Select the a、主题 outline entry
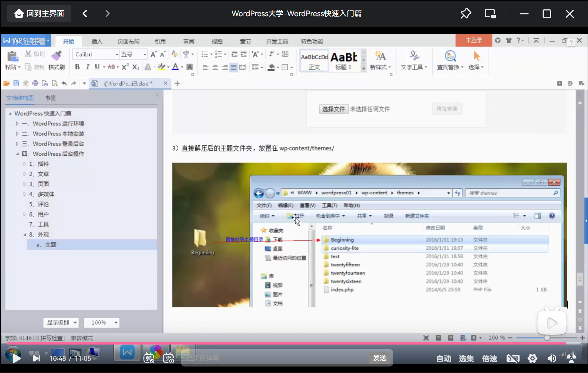Screen dimensions: 588x373 [x=92, y=245]
